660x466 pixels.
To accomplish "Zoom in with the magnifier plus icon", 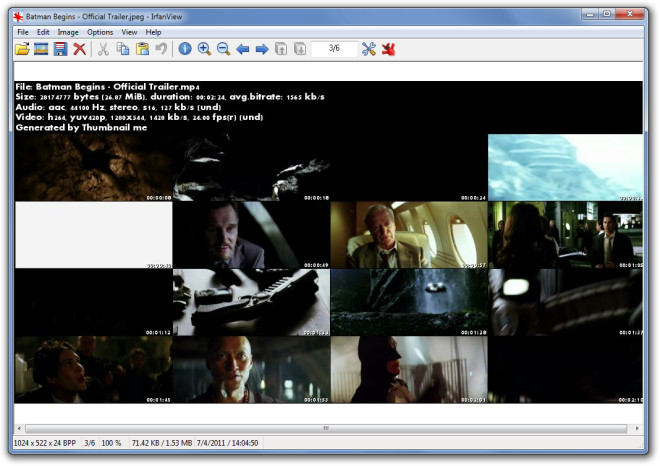I will pos(204,49).
